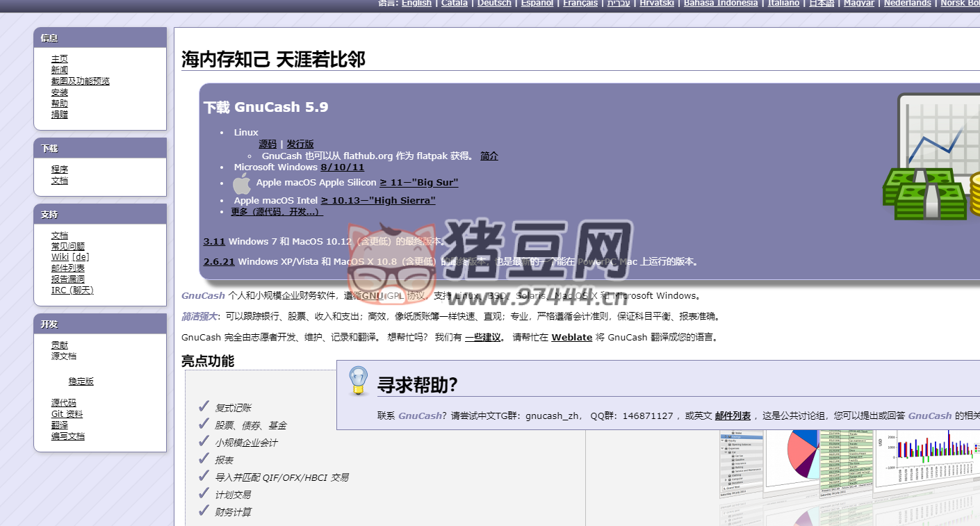Open 常见问题 in the 支持 section
Screen dimensions: 980x526
67,247
